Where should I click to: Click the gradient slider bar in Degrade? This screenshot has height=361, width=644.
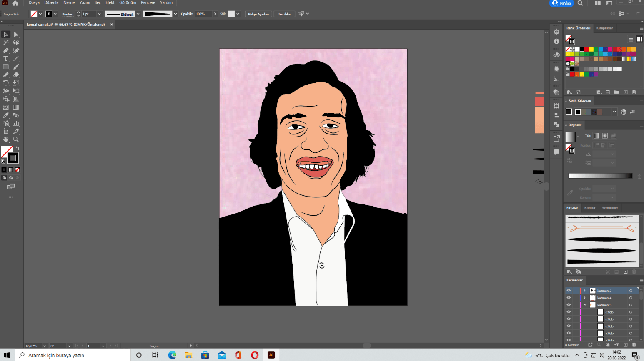(600, 176)
